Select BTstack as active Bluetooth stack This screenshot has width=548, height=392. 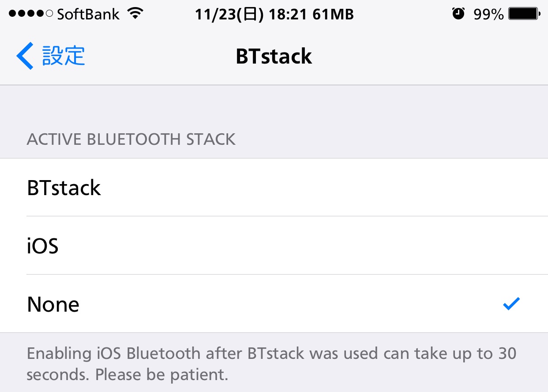click(x=64, y=188)
